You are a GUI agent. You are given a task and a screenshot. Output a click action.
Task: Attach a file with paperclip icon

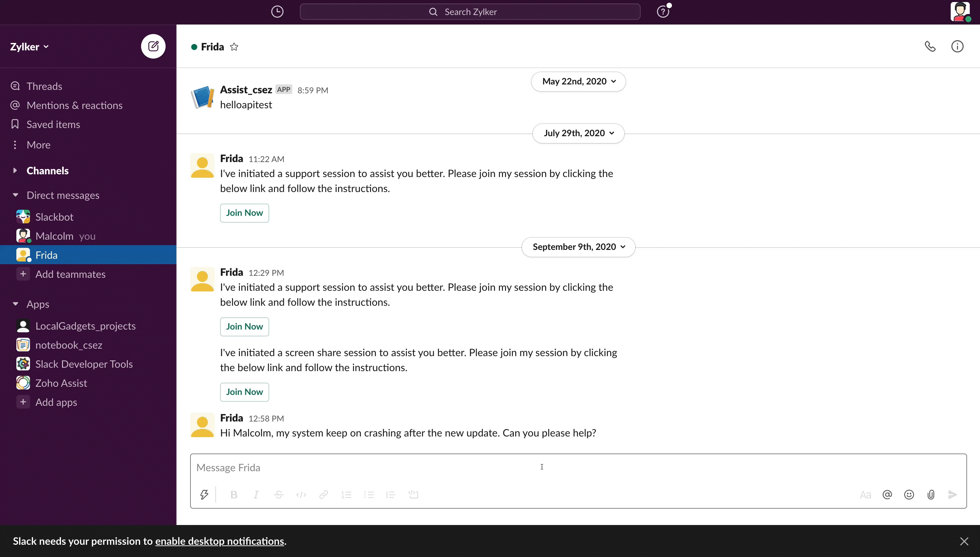tap(931, 495)
